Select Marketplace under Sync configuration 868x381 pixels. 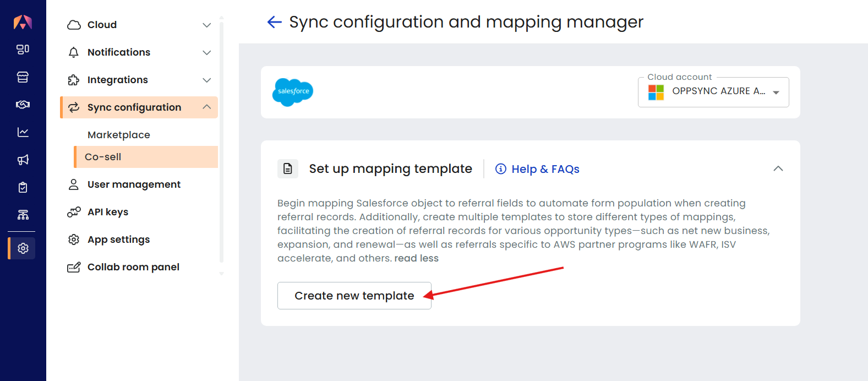click(x=119, y=135)
